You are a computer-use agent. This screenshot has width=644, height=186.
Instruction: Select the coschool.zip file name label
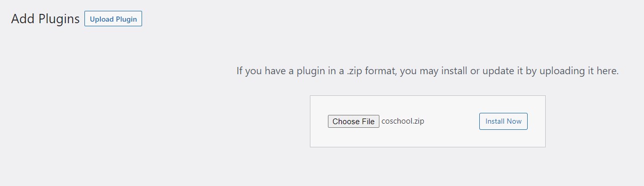tap(403, 122)
